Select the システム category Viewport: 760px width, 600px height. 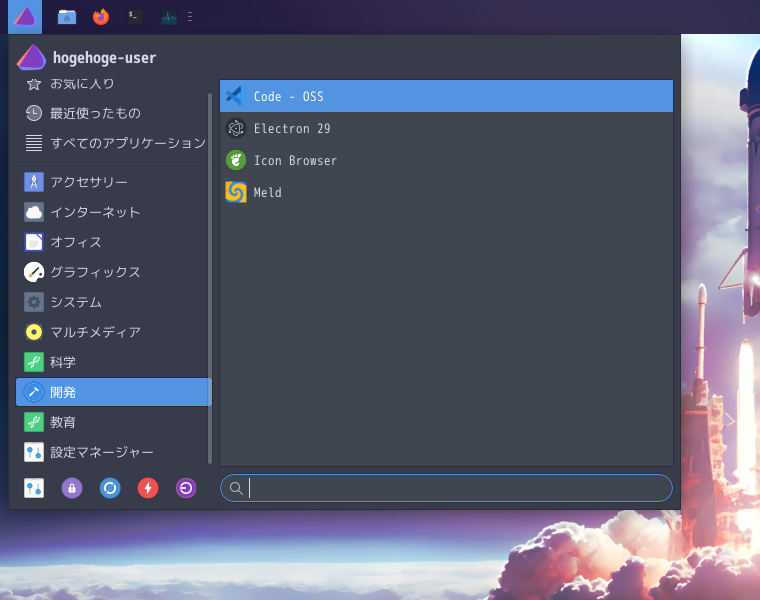[x=112, y=302]
